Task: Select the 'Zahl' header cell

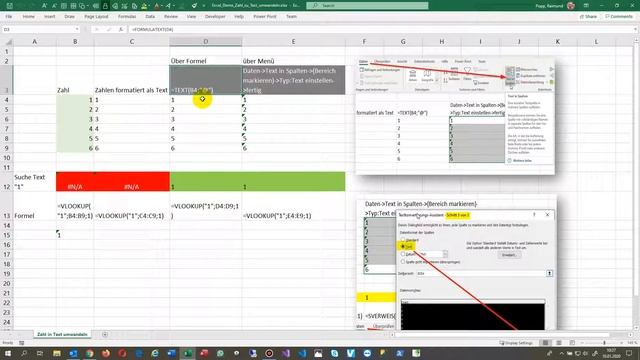Action: point(75,80)
